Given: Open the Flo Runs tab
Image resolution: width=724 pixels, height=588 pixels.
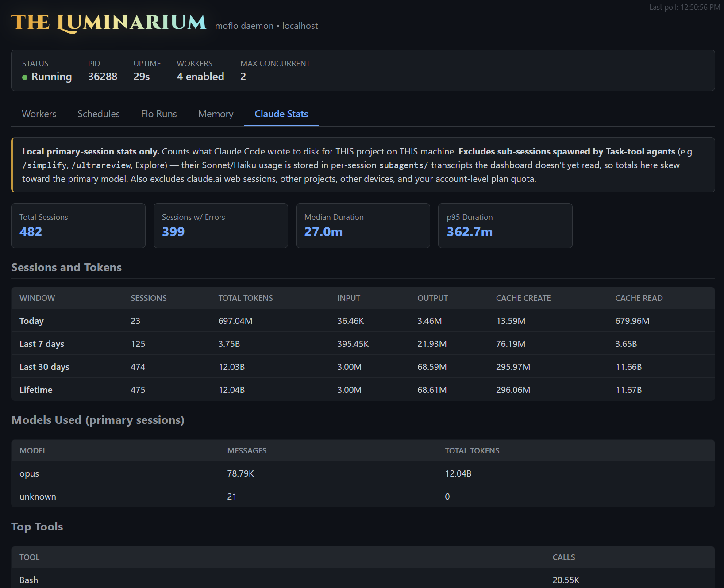Looking at the screenshot, I should coord(159,114).
